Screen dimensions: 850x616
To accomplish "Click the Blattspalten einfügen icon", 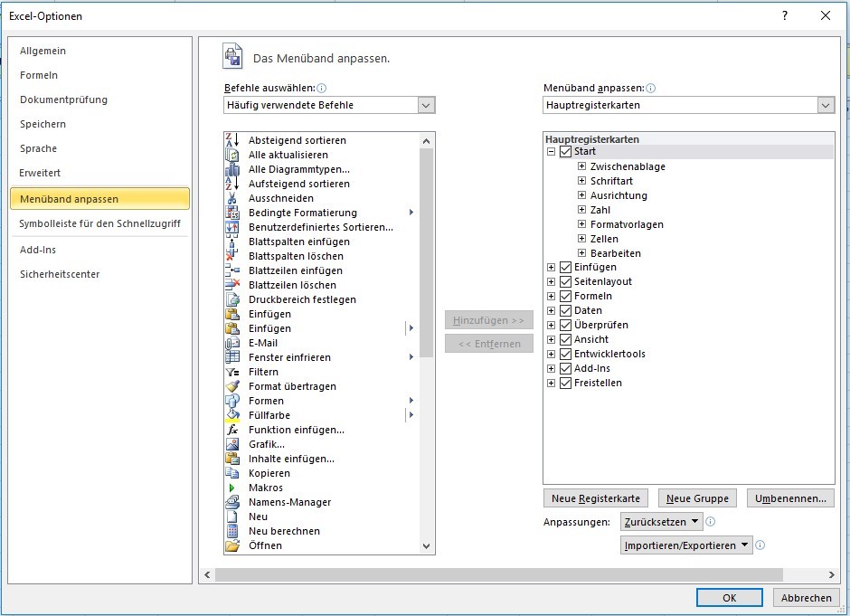I will [x=232, y=242].
